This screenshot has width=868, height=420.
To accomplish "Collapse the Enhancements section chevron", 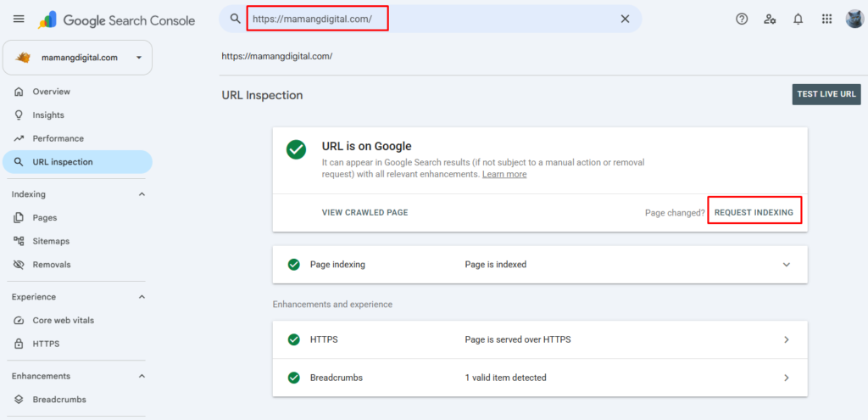I will [x=142, y=376].
